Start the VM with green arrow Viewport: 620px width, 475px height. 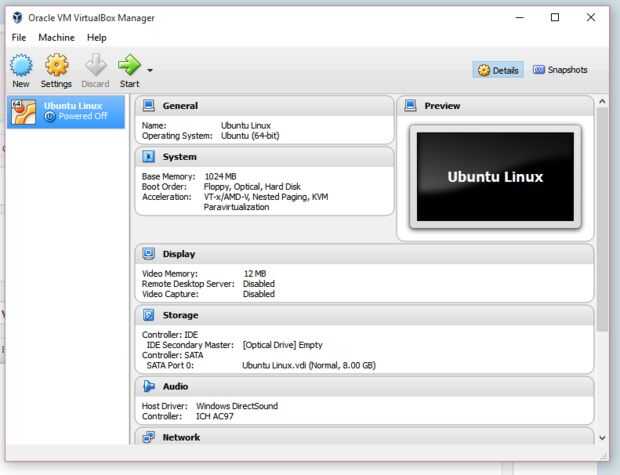click(x=129, y=65)
